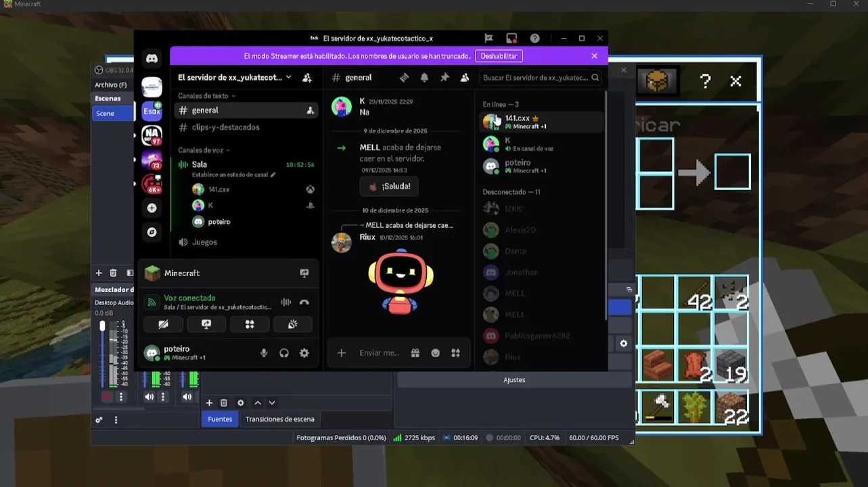The image size is (868, 487).
Task: Stream Minecraft icon beside game name
Action: [304, 273]
